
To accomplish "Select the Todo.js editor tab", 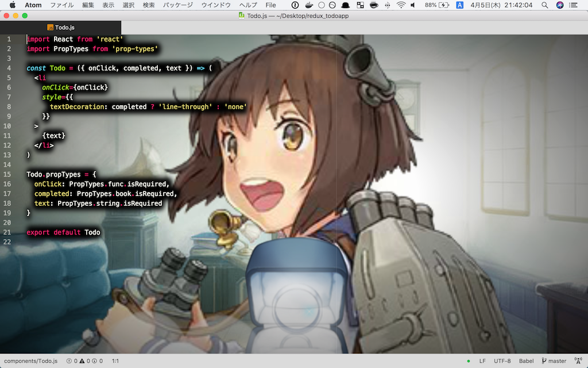I will 60,28.
